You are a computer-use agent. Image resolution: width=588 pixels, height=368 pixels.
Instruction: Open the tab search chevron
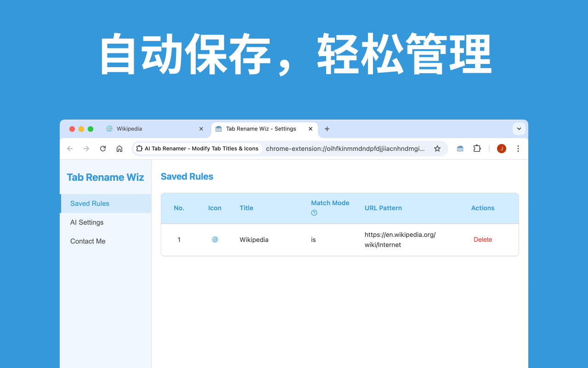519,129
